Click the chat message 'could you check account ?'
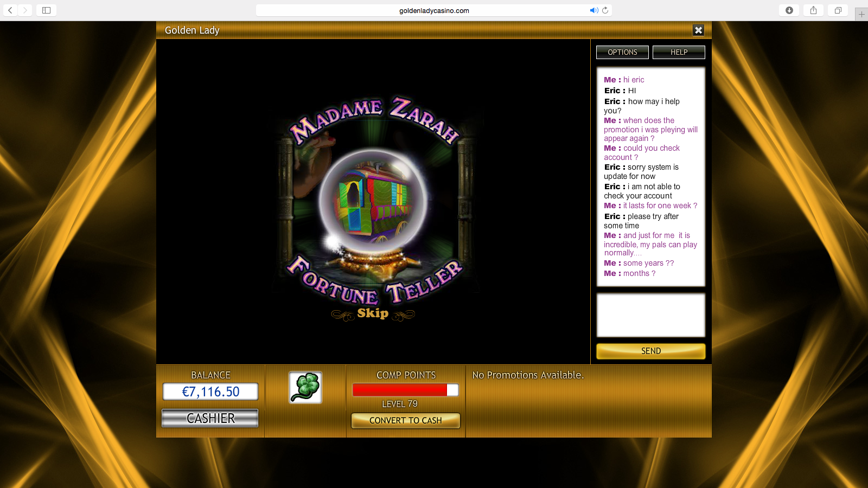 [642, 152]
